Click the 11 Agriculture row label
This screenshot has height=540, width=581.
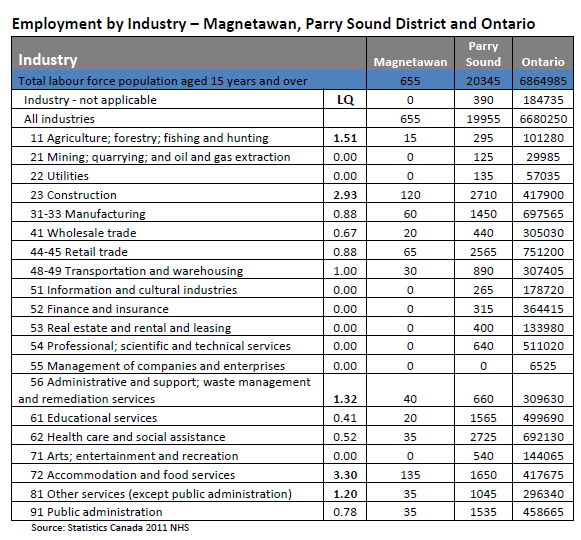tap(149, 138)
